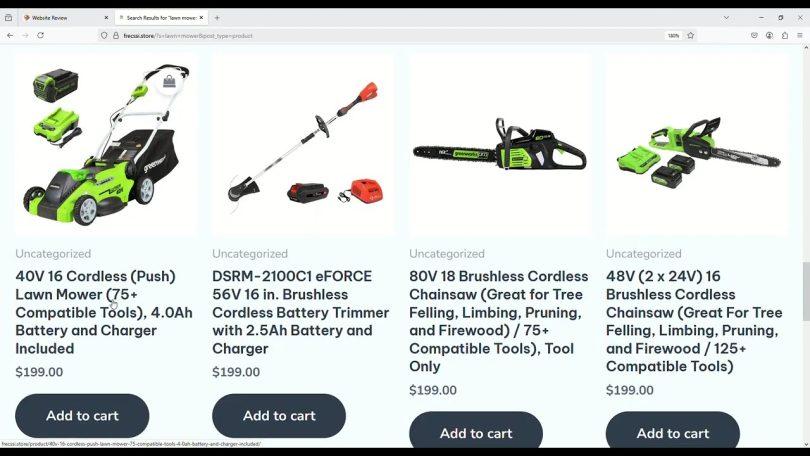Image resolution: width=810 pixels, height=456 pixels.
Task: Click the browser back arrow
Action: pyautogui.click(x=10, y=36)
